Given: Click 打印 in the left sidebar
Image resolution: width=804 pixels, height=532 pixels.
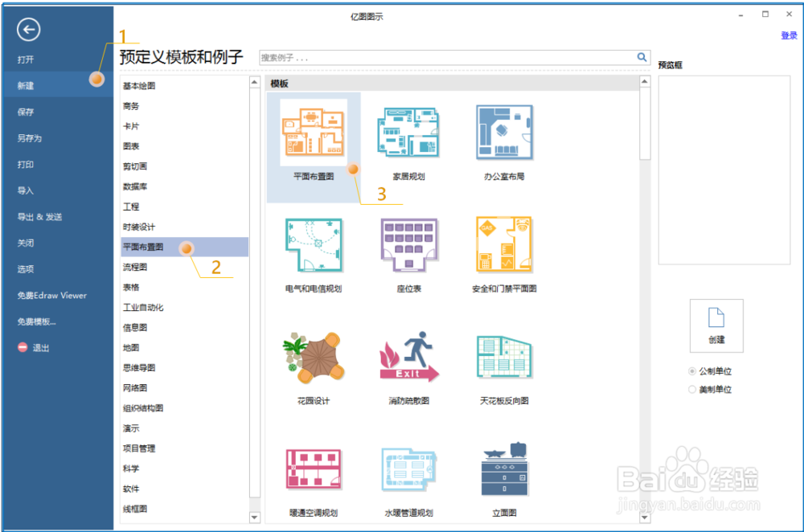Looking at the screenshot, I should pyautogui.click(x=26, y=164).
